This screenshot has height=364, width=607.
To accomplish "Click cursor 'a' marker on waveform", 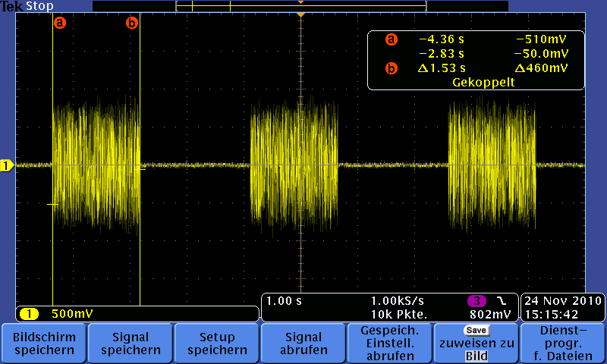I will [59, 23].
